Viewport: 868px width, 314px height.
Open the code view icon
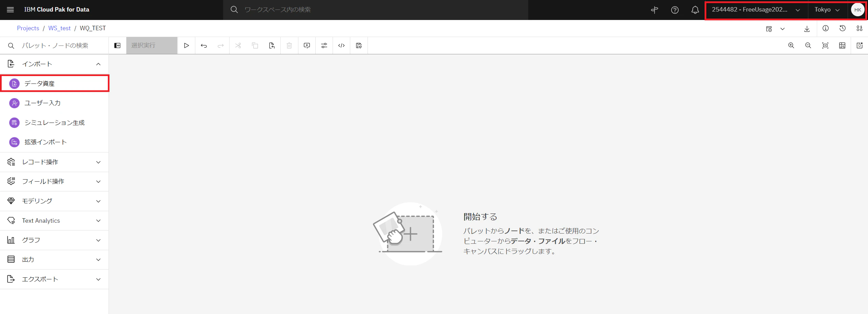pyautogui.click(x=341, y=45)
